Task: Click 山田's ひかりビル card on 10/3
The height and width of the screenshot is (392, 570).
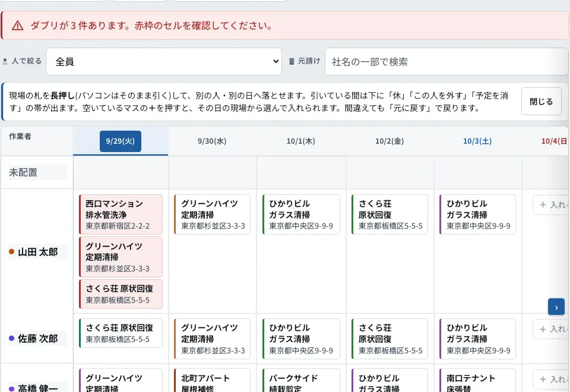Action: pyautogui.click(x=477, y=214)
